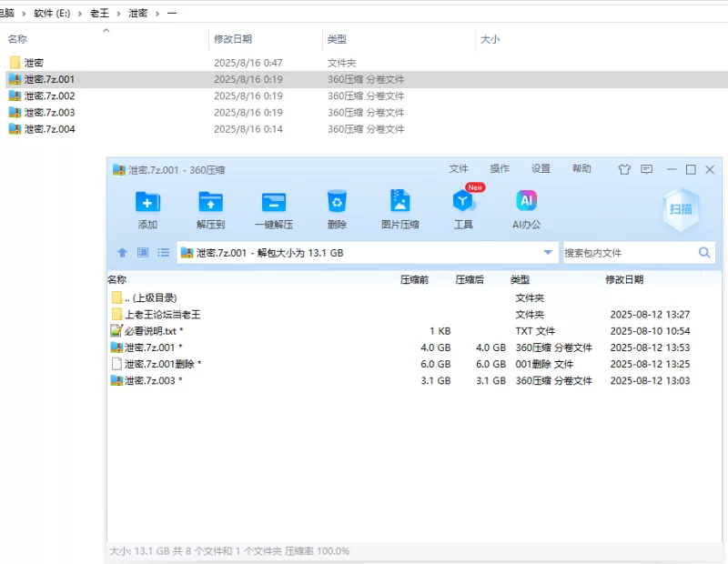Sort the archive list by 压缩后 column
Image resolution: width=728 pixels, height=564 pixels.
pyautogui.click(x=470, y=279)
